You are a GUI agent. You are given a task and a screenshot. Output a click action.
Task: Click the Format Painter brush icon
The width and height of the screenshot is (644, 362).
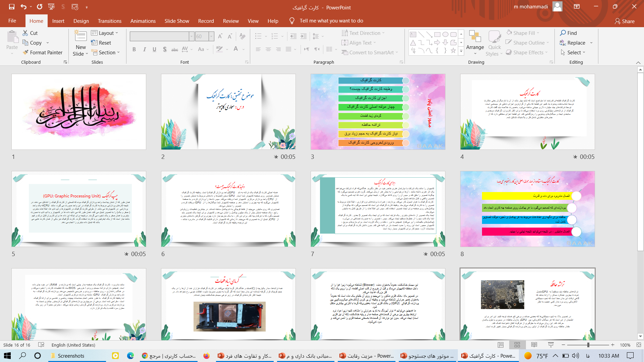(x=25, y=53)
